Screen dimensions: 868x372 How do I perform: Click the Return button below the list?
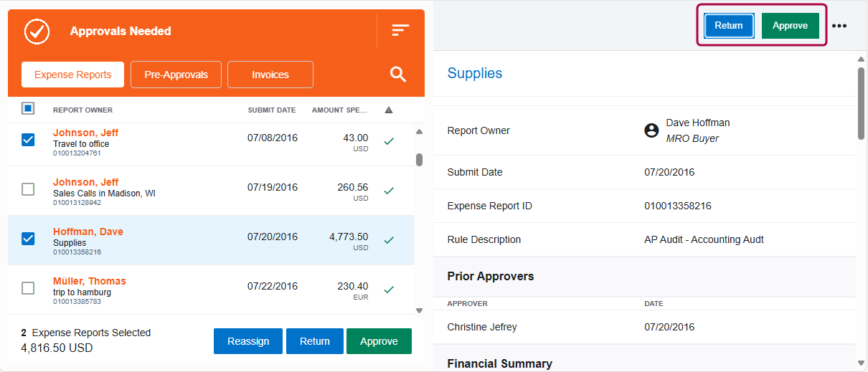(x=315, y=341)
